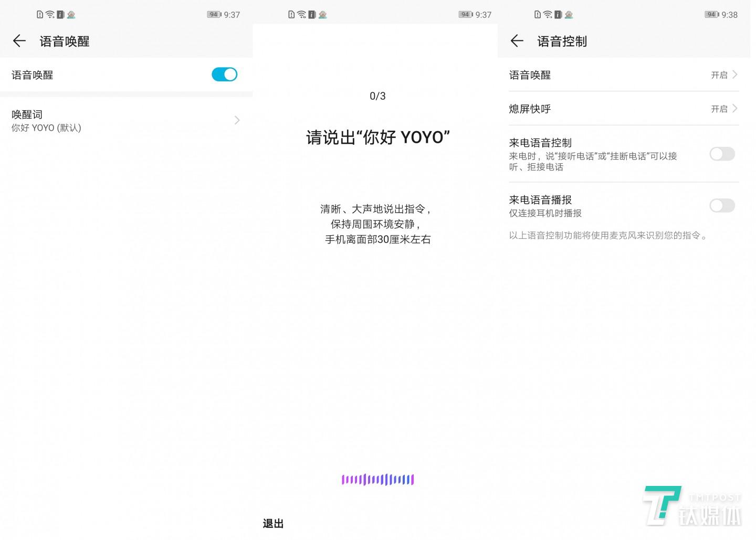The image size is (756, 540).
Task: Tap the back arrow on 语音唤醒 page
Action: pos(19,41)
